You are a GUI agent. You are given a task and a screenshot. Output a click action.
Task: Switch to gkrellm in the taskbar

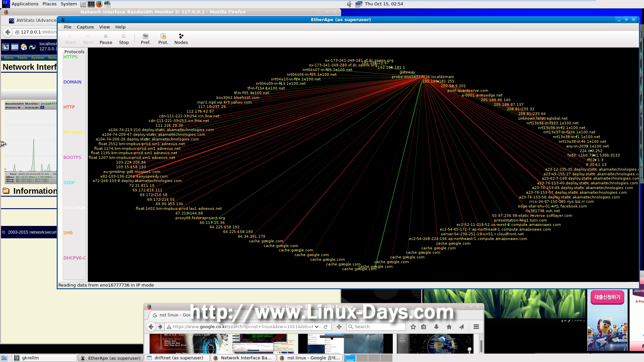45,358
